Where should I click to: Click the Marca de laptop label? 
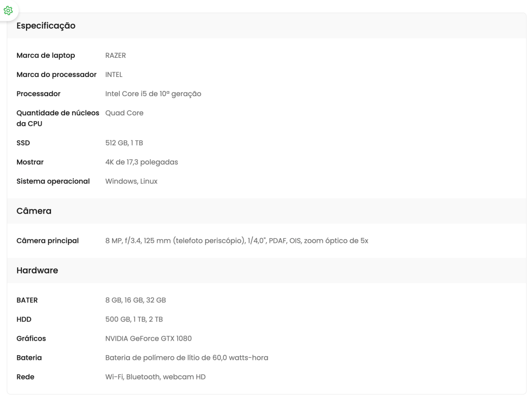point(46,56)
